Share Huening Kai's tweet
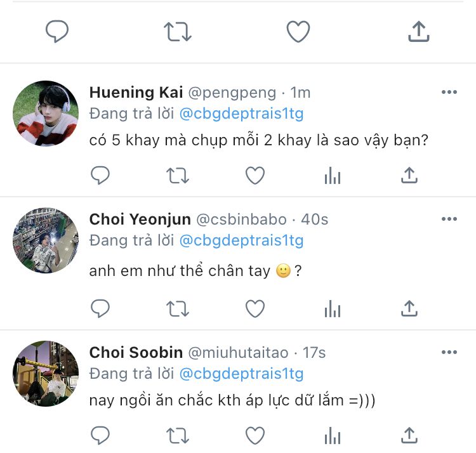The image size is (476, 453). coord(409,176)
